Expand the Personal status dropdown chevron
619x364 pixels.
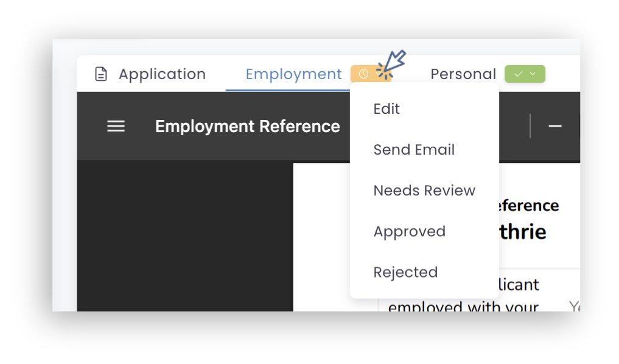tap(533, 74)
